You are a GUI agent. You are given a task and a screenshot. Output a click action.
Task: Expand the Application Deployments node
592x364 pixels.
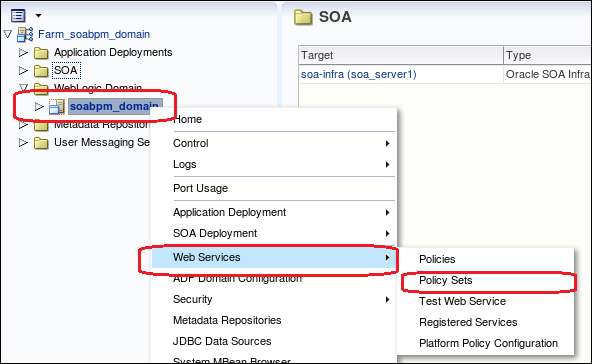(23, 52)
